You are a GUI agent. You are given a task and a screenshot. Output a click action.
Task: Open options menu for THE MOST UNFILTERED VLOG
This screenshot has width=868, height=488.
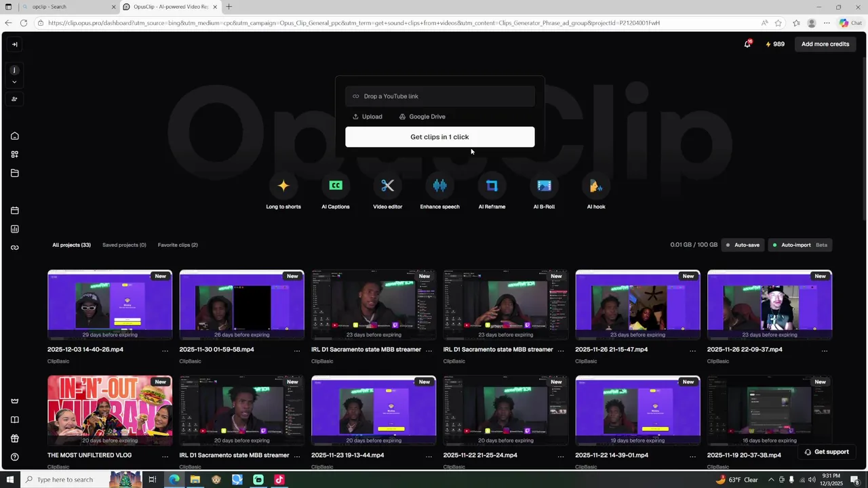tap(165, 456)
